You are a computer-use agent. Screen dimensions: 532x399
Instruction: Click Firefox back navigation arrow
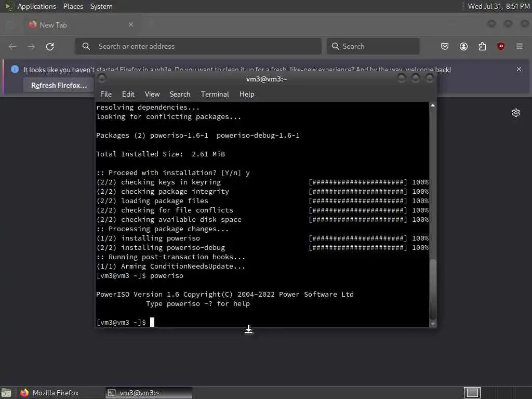(x=12, y=46)
